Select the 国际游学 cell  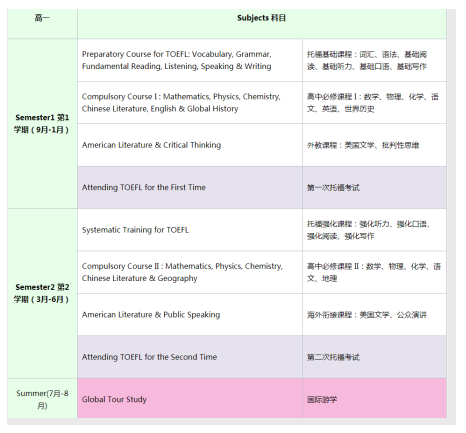click(375, 398)
